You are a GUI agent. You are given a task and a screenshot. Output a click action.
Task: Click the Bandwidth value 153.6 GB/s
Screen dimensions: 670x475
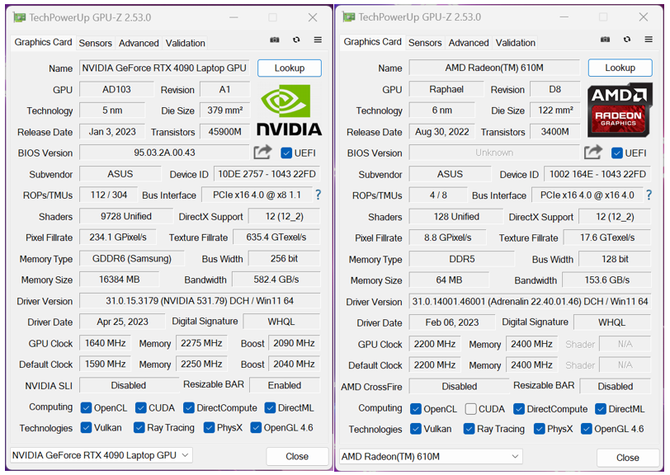click(x=607, y=280)
